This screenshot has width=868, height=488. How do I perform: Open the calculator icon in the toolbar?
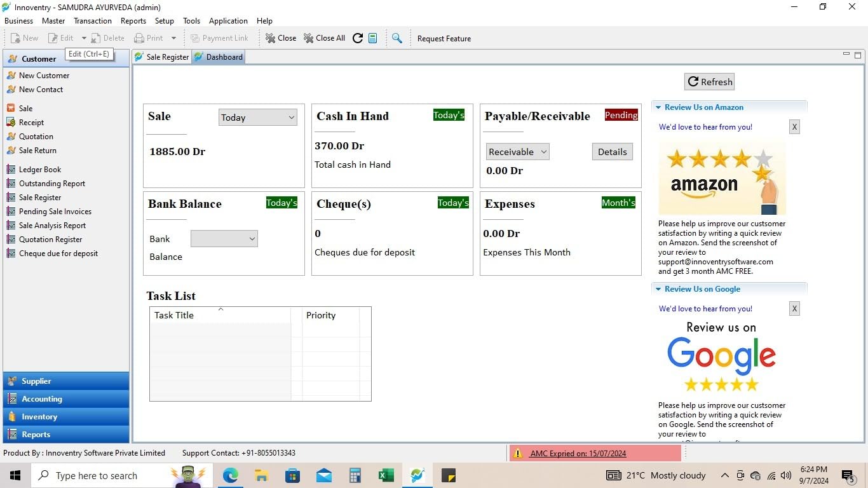coord(373,38)
